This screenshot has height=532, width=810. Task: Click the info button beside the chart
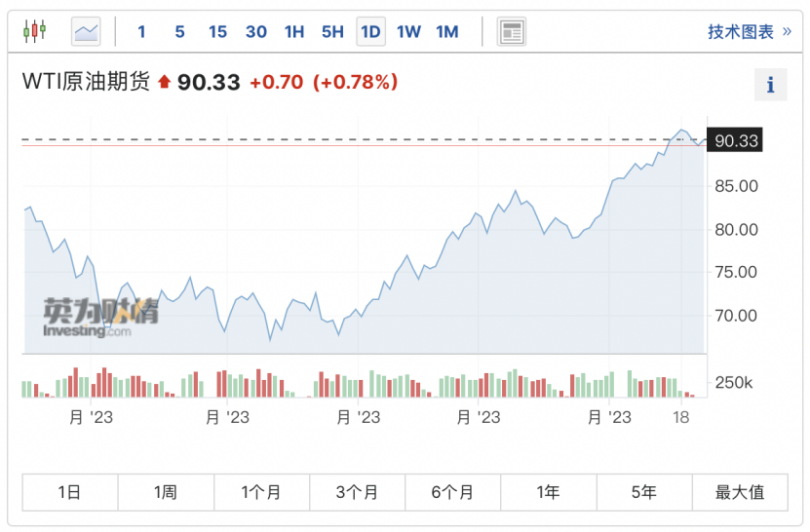pyautogui.click(x=770, y=85)
